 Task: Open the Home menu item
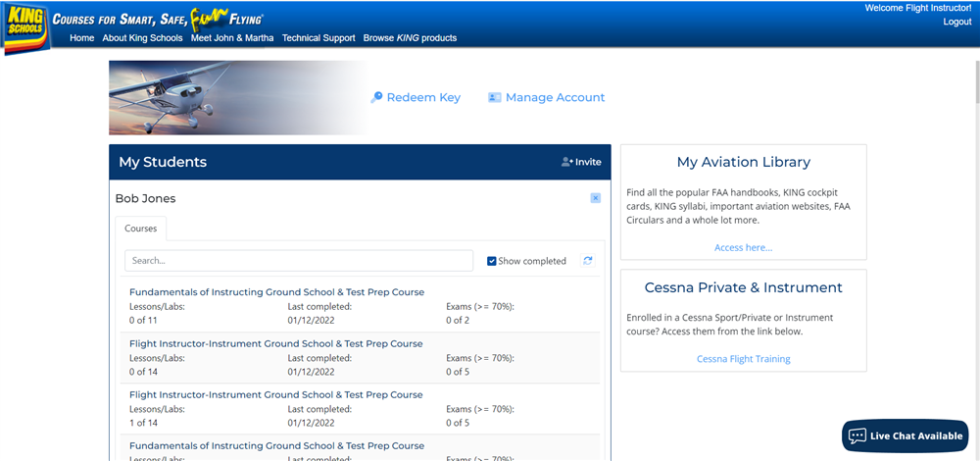[x=82, y=38]
